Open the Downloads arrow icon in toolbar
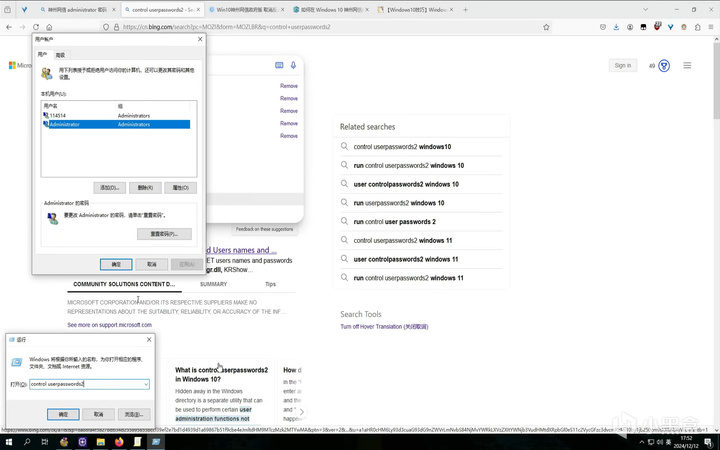720x450 pixels. (x=616, y=27)
